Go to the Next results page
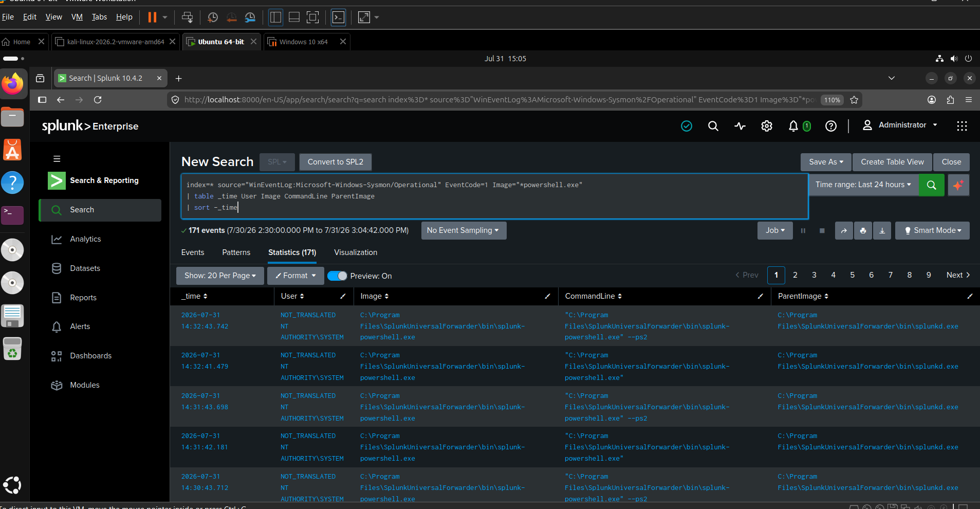This screenshot has height=509, width=980. coord(958,275)
